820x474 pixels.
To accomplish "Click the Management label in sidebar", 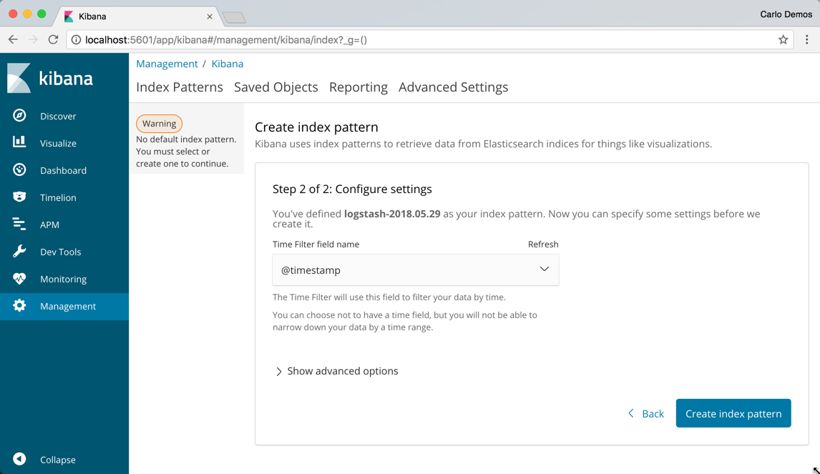I will click(x=68, y=307).
